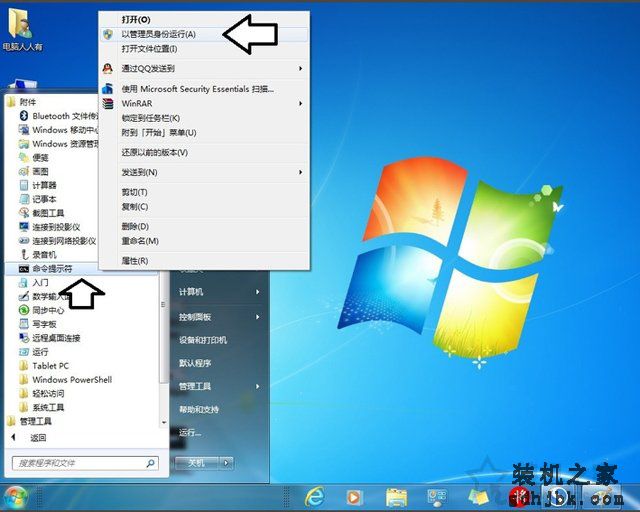Open the 画图 paint icon
The width and height of the screenshot is (640, 512).
[24, 171]
